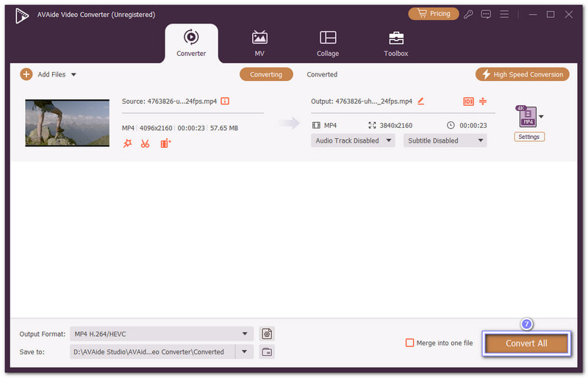Screen dimensions: 588x378
Task: Click the enhance video icon beside scissors
Action: click(165, 143)
